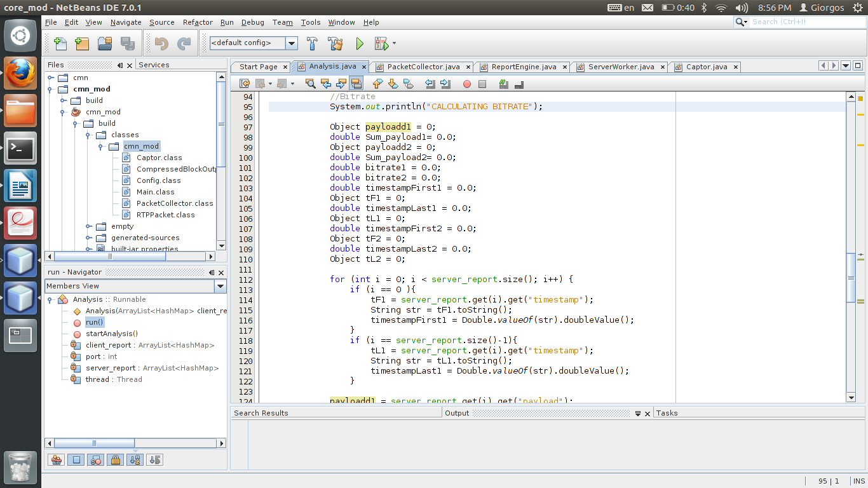Click the Search (Ctrl+I) input field
868x488 pixels.
tap(806, 22)
